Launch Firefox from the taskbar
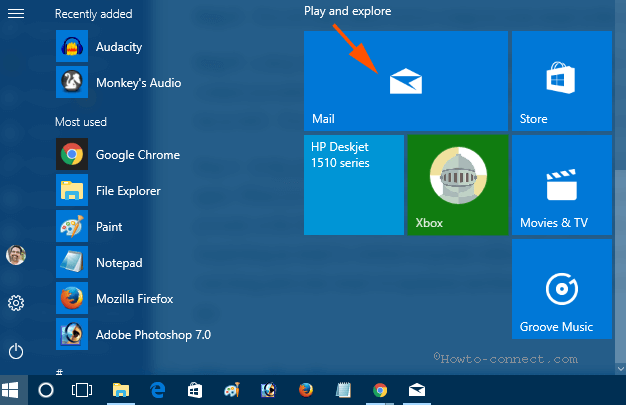The width and height of the screenshot is (626, 405). click(x=306, y=390)
